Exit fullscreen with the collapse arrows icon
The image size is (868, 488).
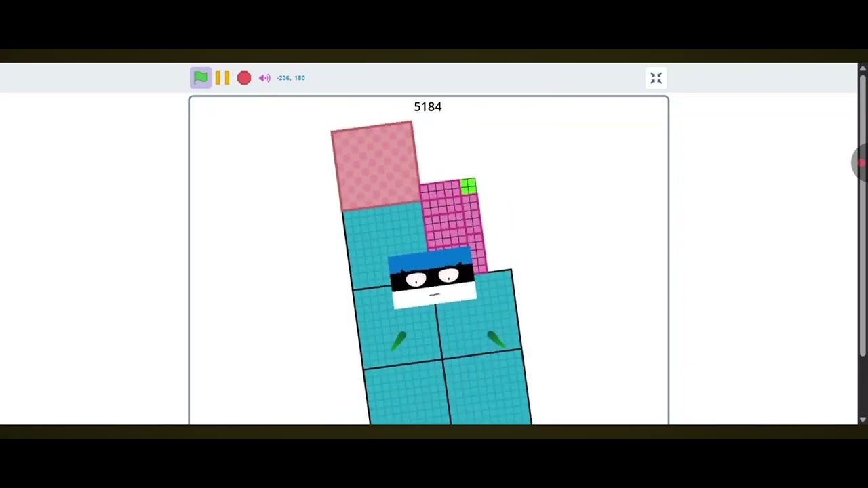click(x=656, y=79)
